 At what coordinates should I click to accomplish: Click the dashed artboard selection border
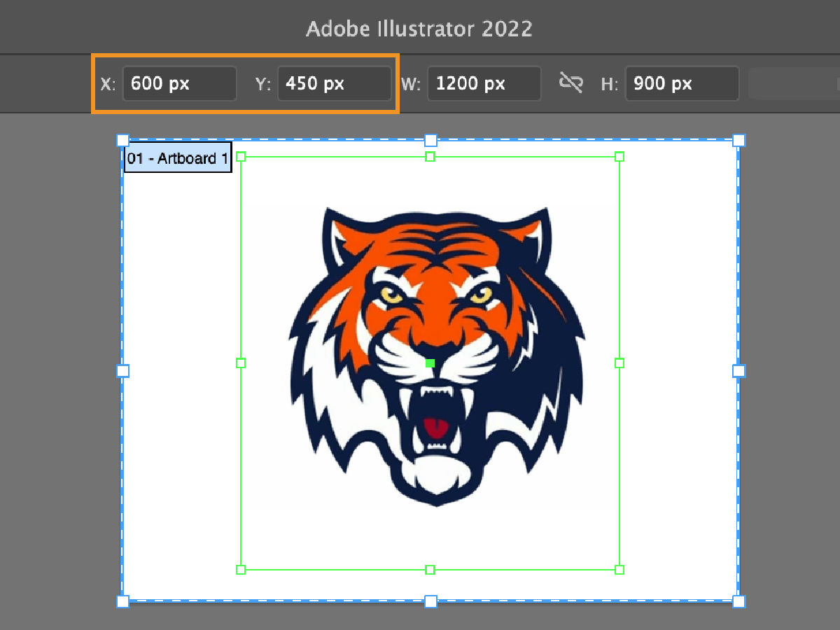(x=280, y=139)
